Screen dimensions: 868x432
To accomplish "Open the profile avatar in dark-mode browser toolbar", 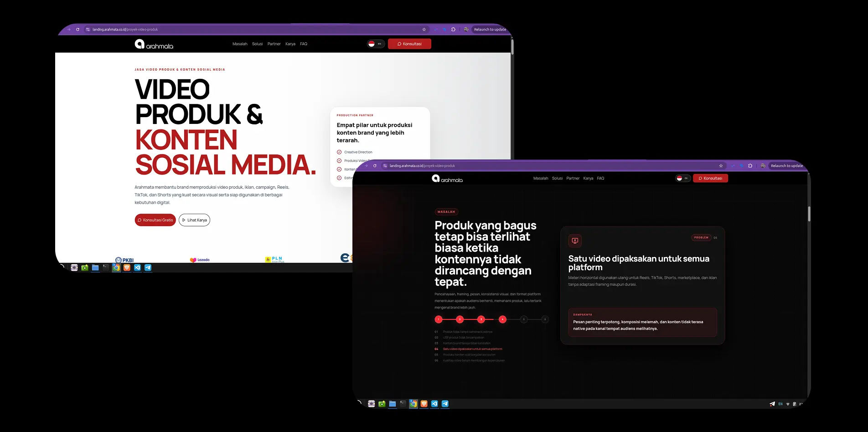I will click(763, 166).
